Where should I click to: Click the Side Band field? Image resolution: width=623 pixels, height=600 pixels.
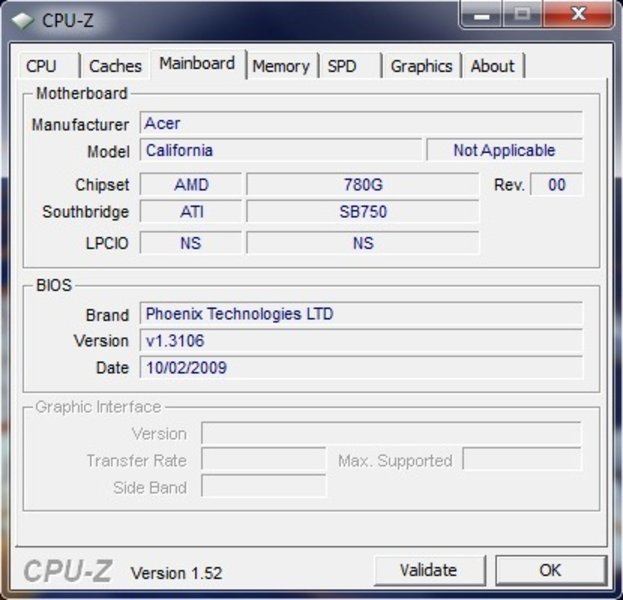264,486
